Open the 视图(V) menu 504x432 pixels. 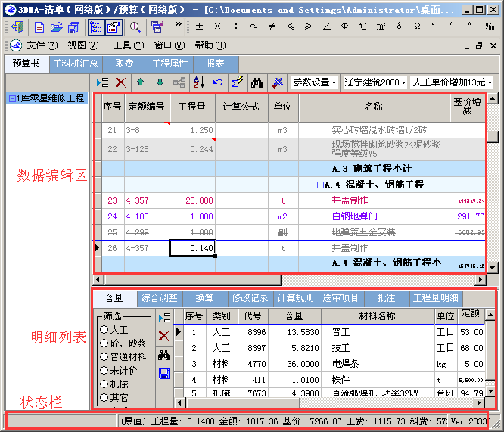tap(83, 45)
